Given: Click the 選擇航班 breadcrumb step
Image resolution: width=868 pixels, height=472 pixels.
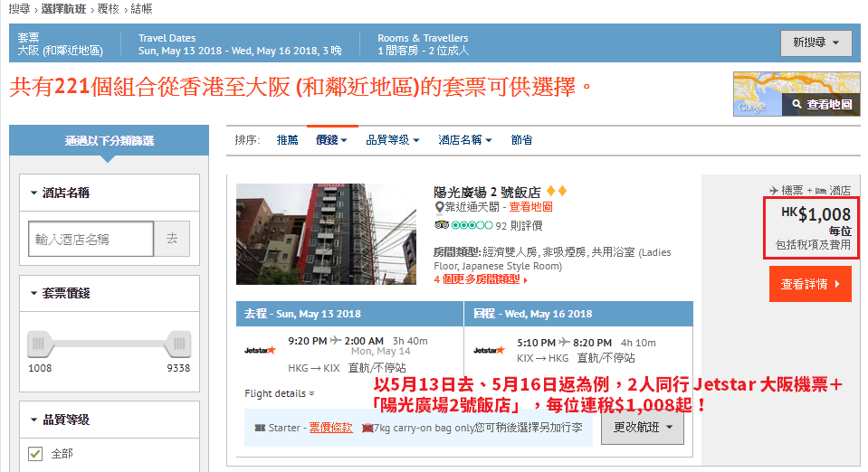Looking at the screenshot, I should tap(63, 9).
